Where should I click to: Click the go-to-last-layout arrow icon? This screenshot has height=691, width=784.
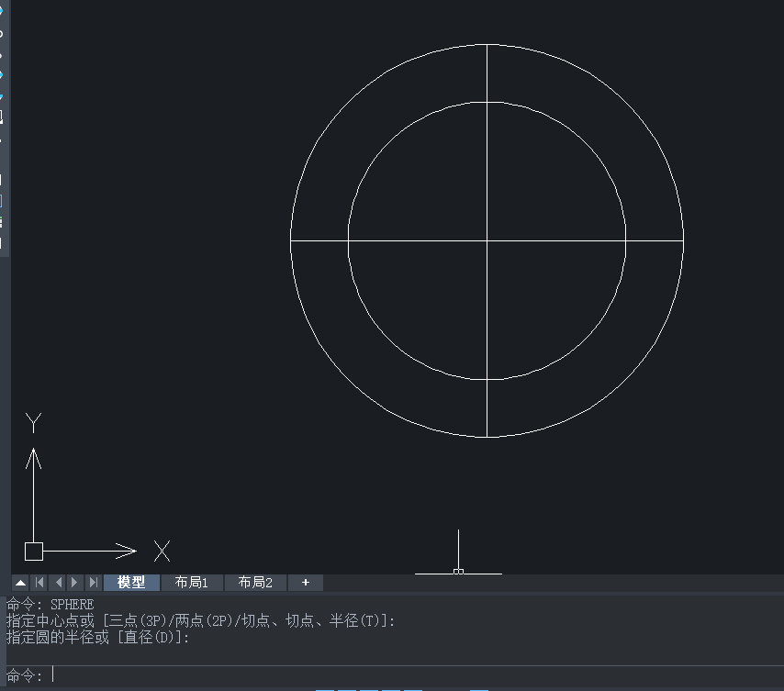click(x=93, y=582)
